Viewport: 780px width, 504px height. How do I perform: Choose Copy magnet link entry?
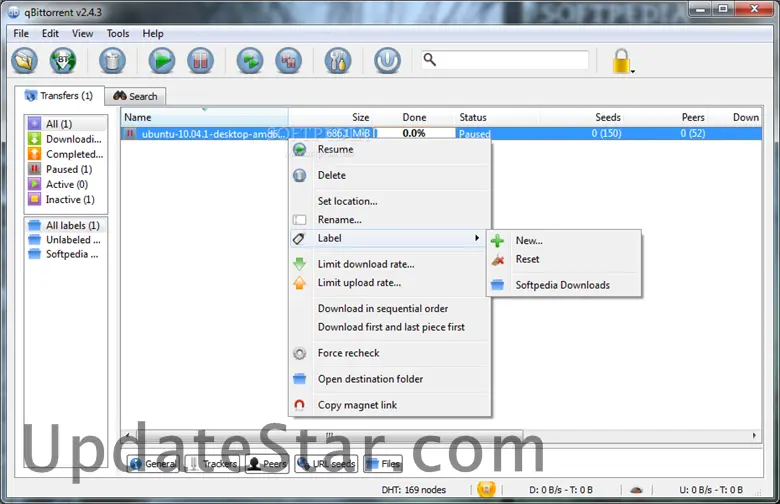click(x=390, y=405)
